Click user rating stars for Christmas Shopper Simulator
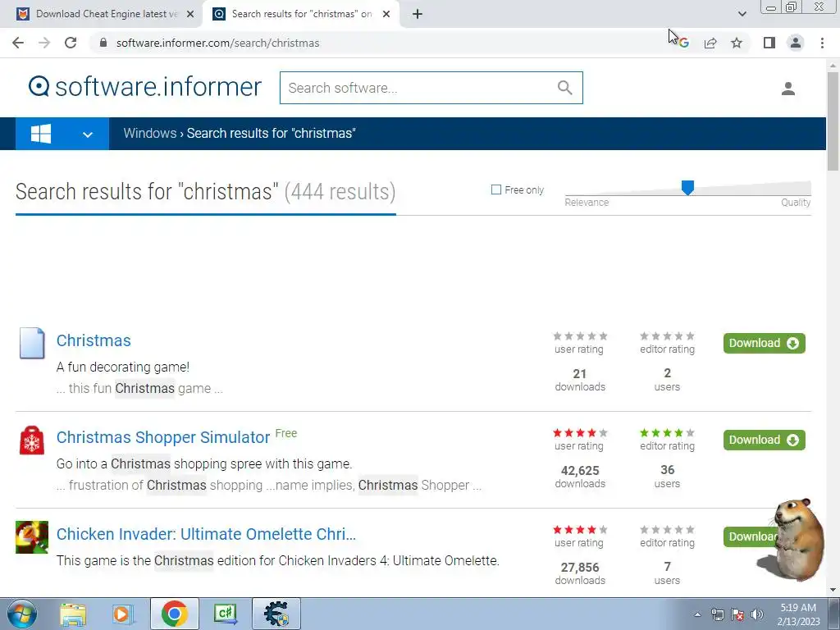 coord(580,433)
